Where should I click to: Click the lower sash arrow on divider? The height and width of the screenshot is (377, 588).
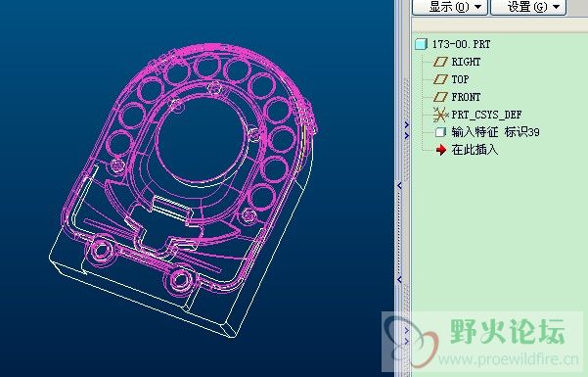399,279
